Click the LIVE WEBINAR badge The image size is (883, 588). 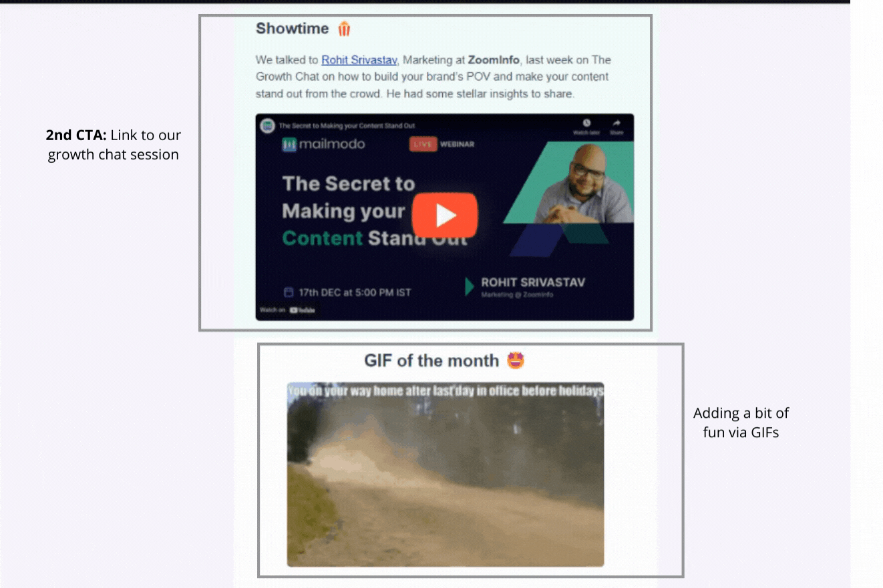(442, 143)
